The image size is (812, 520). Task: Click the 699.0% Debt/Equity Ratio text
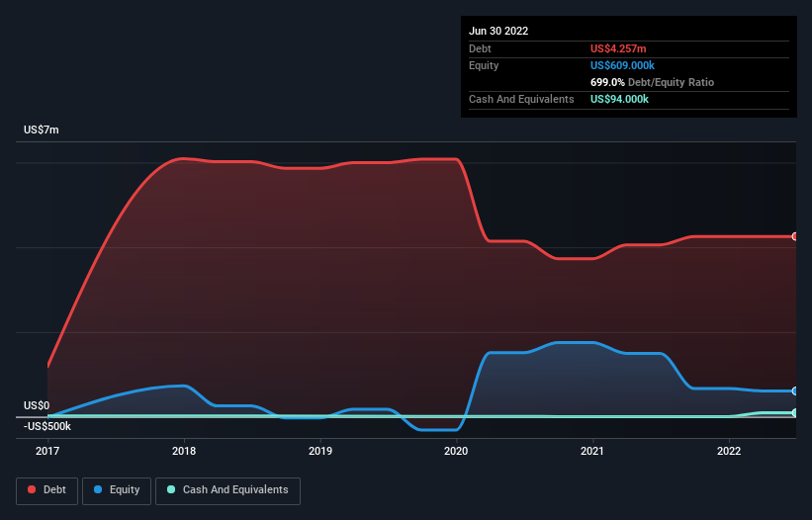point(652,82)
